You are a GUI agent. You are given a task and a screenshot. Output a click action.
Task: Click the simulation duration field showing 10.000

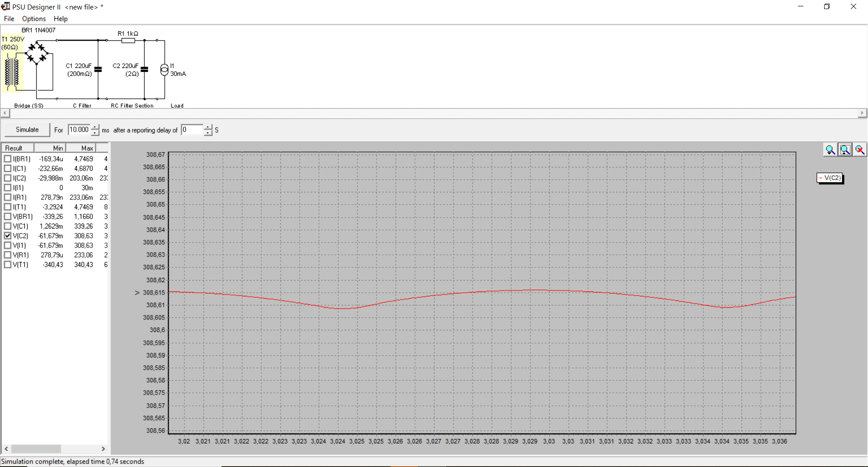tap(79, 130)
